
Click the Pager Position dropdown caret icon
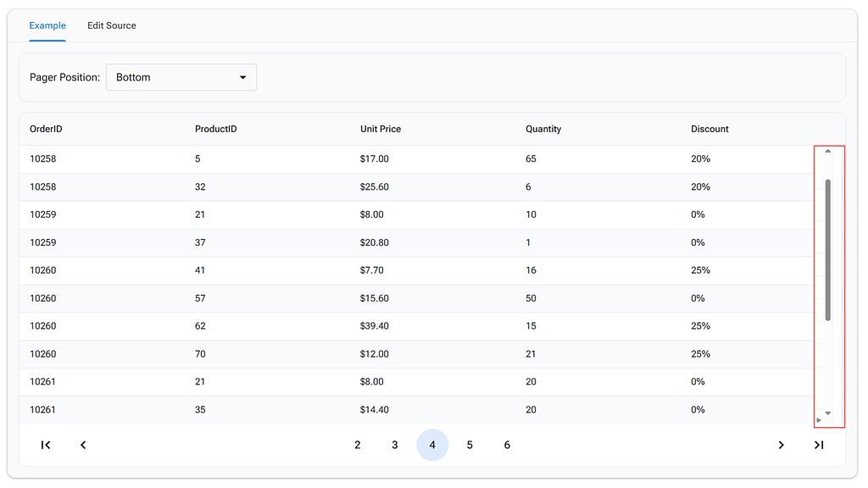243,77
